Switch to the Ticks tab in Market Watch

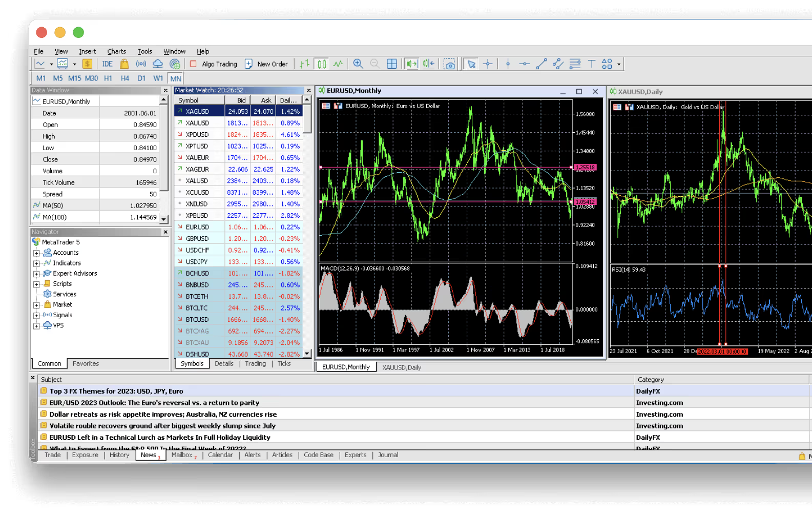[x=284, y=364]
